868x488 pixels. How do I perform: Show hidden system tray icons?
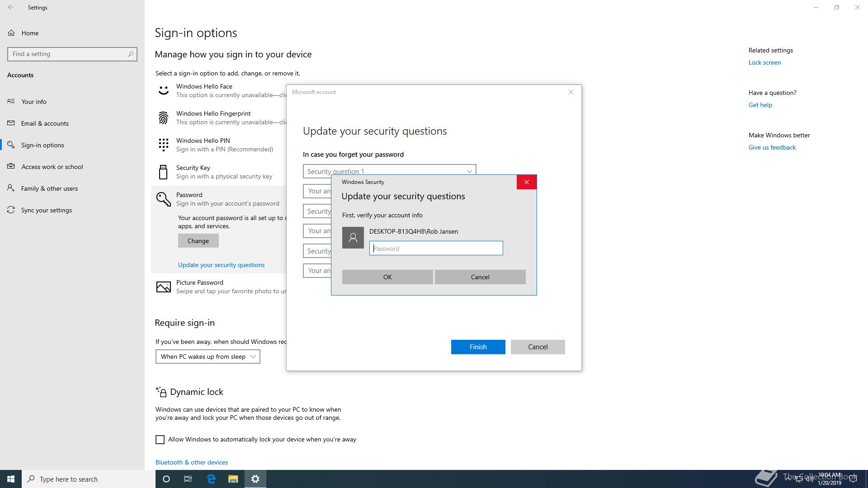(788, 479)
